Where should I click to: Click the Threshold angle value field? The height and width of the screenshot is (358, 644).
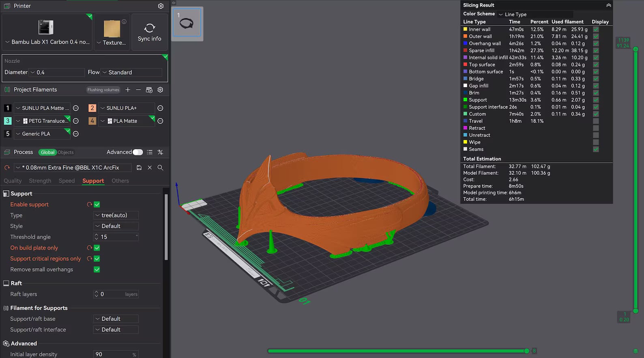(116, 237)
